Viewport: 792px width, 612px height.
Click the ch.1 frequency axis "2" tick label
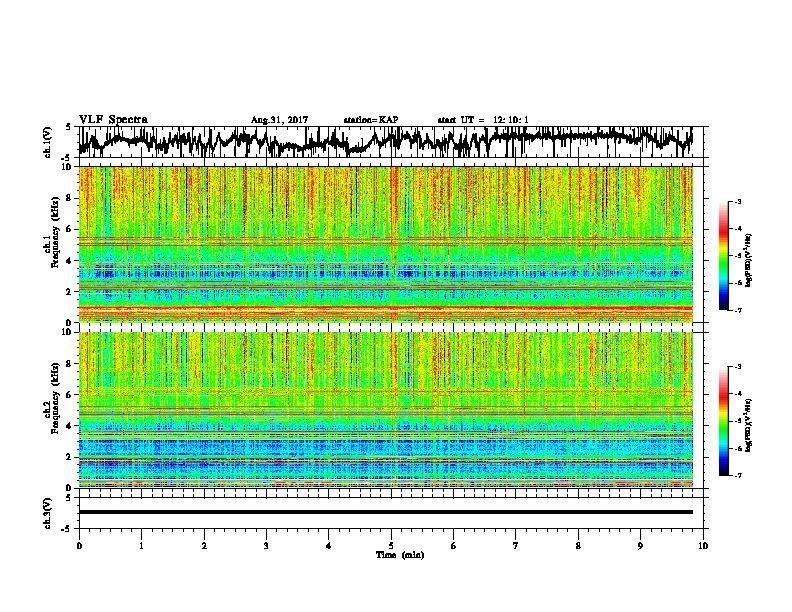pos(70,292)
